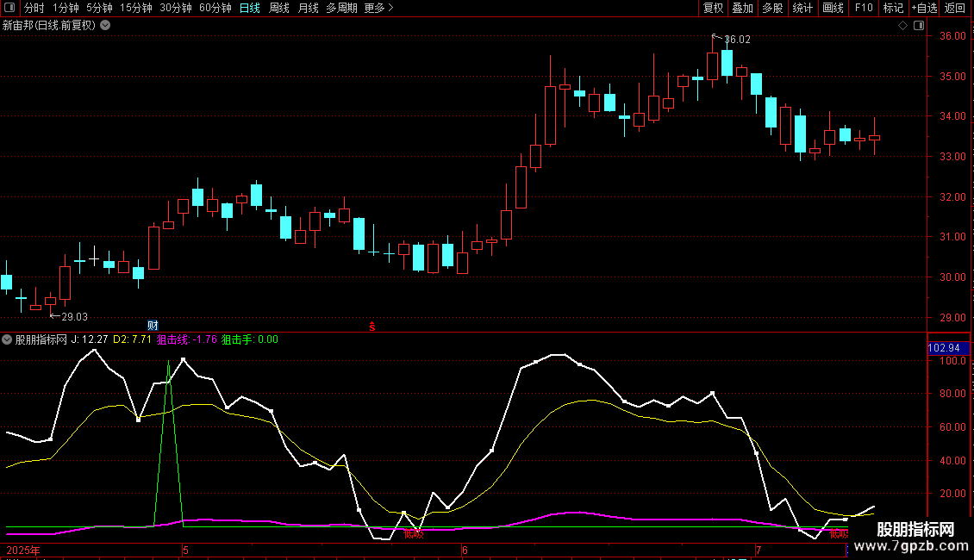Click the 32.00 price axis label
Image resolution: width=974 pixels, height=560 pixels.
[952, 196]
